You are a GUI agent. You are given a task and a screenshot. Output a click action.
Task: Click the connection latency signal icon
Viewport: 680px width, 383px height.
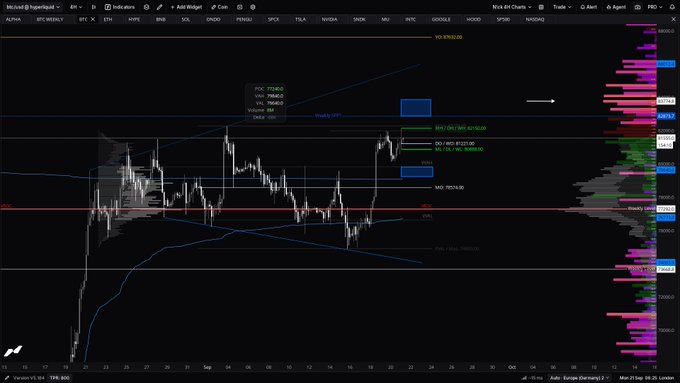(x=524, y=378)
